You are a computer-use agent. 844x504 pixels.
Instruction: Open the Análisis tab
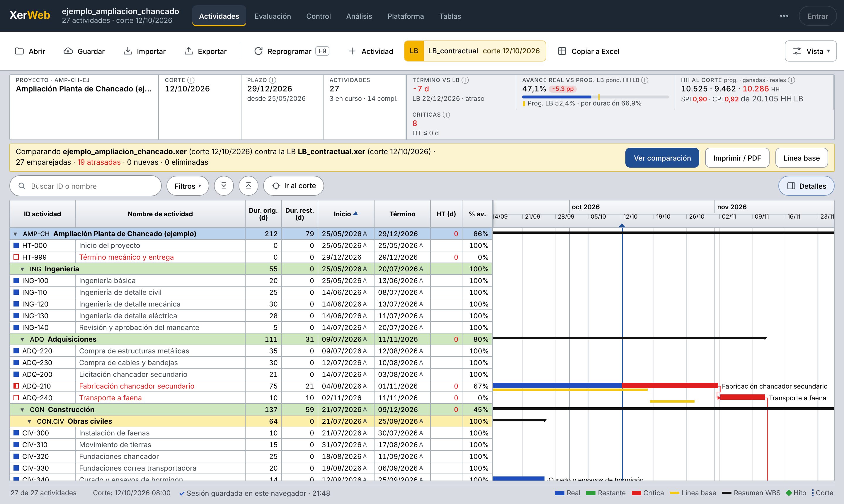point(359,16)
